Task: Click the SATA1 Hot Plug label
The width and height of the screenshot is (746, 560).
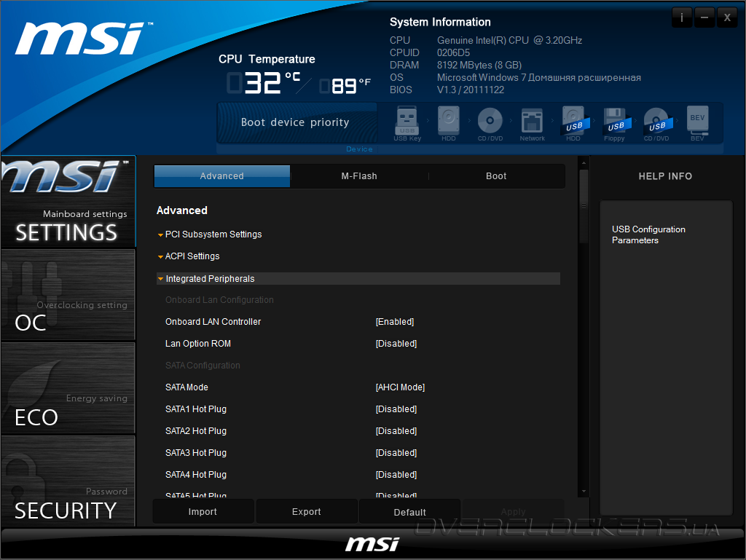Action: [x=195, y=409]
